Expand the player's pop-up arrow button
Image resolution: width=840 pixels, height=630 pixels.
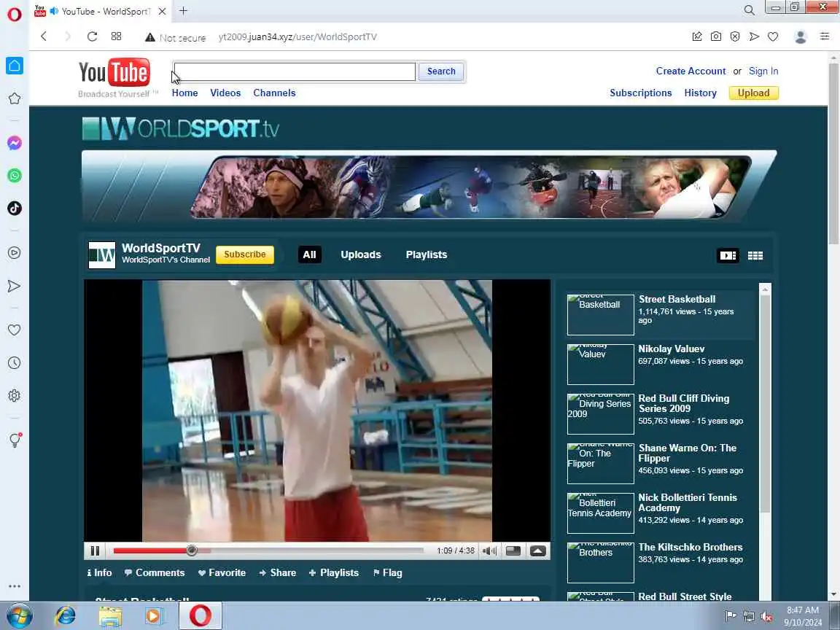pos(538,551)
